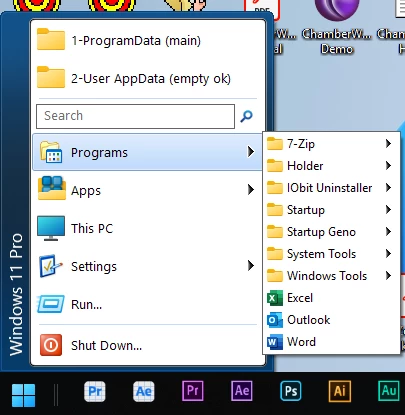Viewport: 405px width, 415px height.
Task: Open the white Pr taskbar icon
Action: (95, 391)
